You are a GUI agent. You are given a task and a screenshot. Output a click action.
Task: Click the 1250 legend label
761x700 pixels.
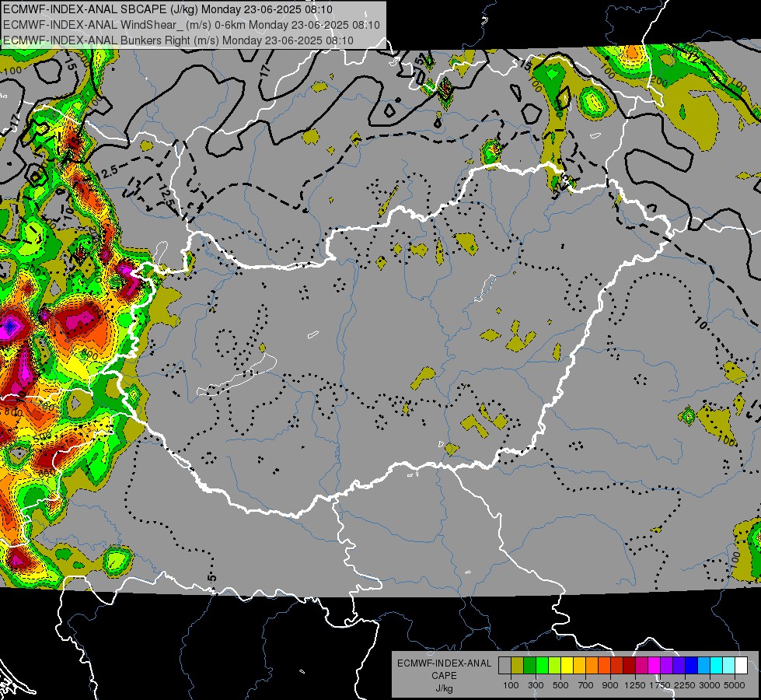tap(635, 685)
